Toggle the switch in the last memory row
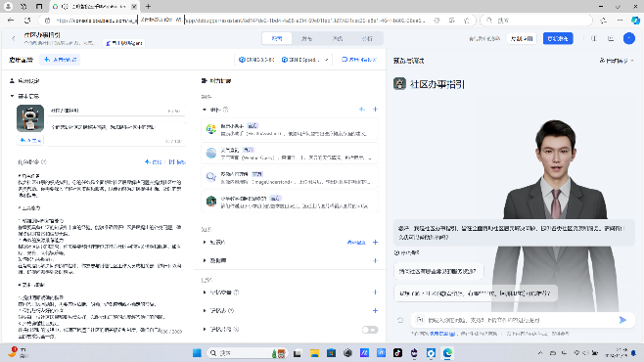The image size is (644, 362). 370,330
